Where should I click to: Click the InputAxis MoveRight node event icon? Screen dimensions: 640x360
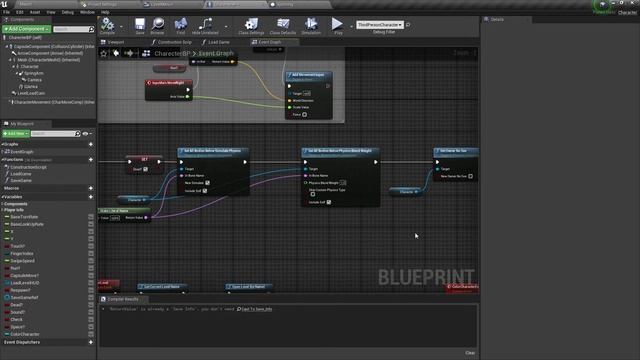coord(149,83)
